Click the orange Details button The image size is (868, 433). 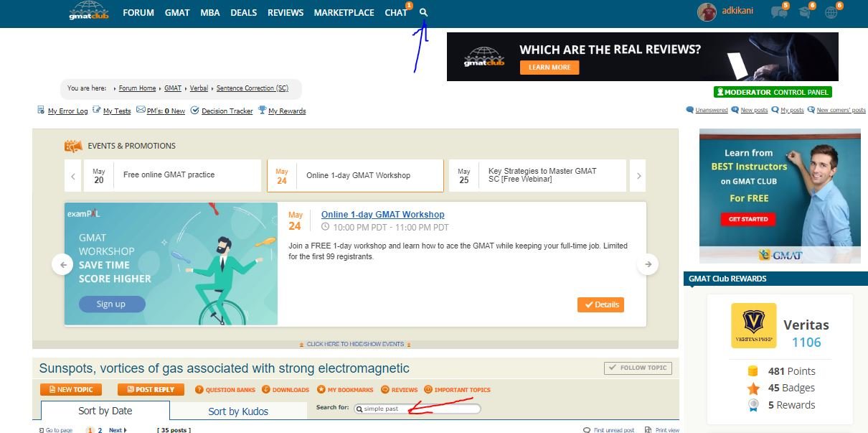[x=600, y=304]
